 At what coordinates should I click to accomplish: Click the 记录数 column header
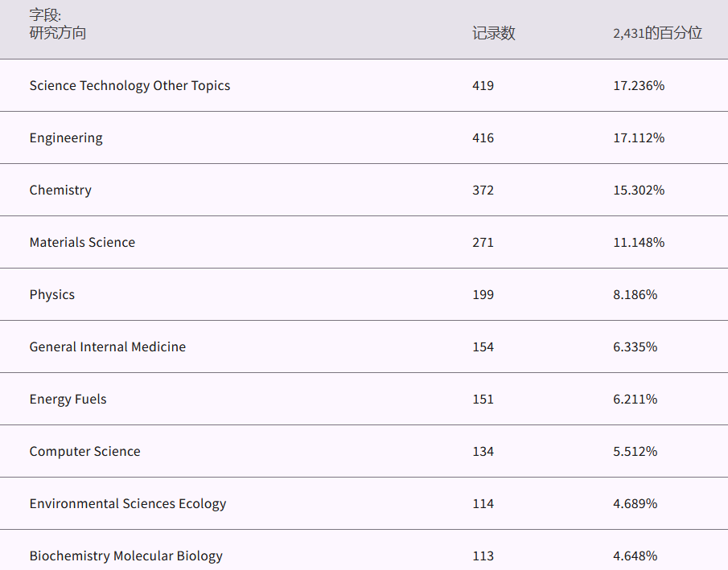(493, 33)
